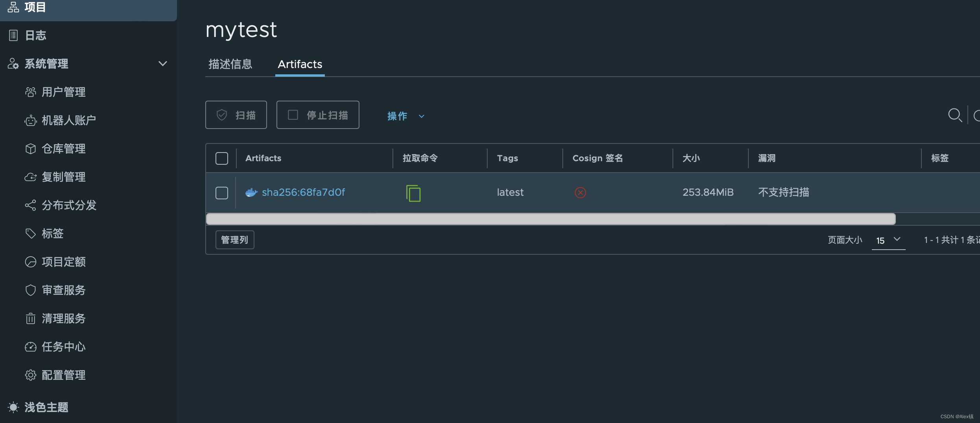The width and height of the screenshot is (980, 423).
Task: Click the 系统管理 admin icon
Action: [x=13, y=64]
